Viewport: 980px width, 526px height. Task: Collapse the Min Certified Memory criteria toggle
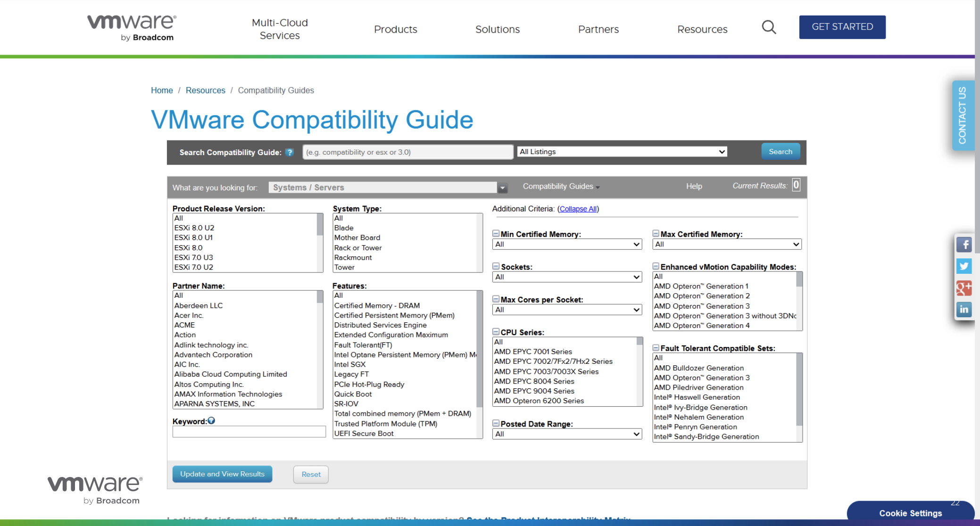(x=496, y=234)
